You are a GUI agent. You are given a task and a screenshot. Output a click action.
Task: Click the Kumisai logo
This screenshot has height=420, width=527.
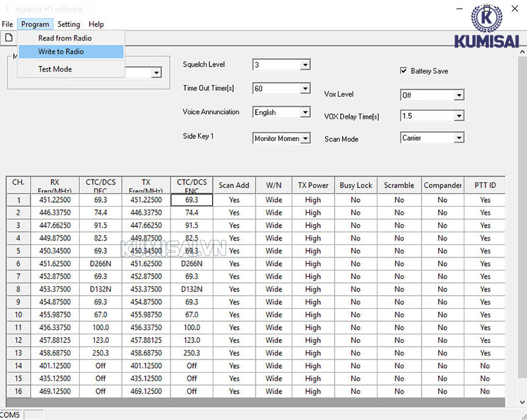click(486, 26)
